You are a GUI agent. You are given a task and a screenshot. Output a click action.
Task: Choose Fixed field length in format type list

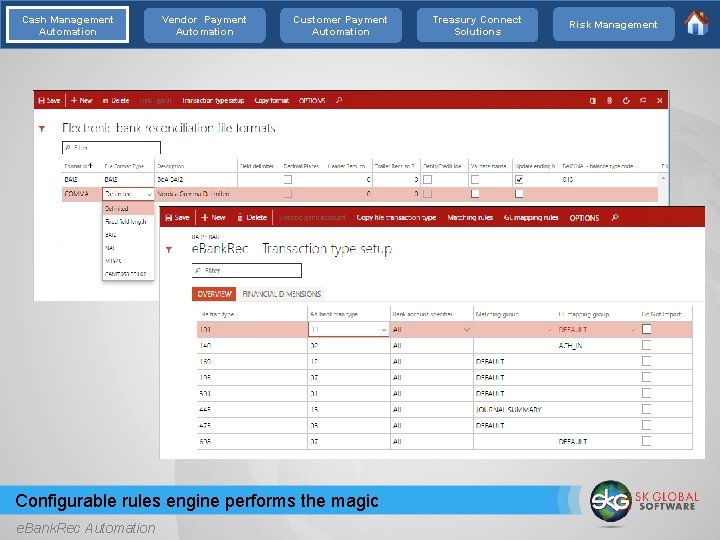pos(128,222)
